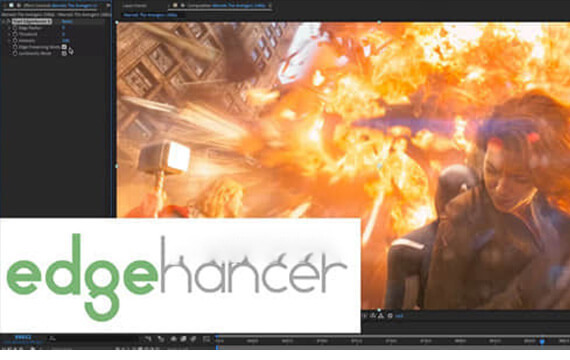Click Reset on the edgehancer effect
The width and height of the screenshot is (570, 360).
[x=67, y=21]
